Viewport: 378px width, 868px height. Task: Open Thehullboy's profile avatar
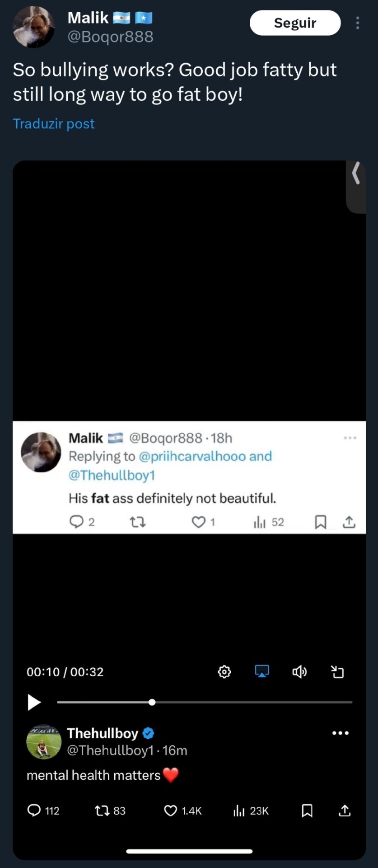tap(44, 742)
